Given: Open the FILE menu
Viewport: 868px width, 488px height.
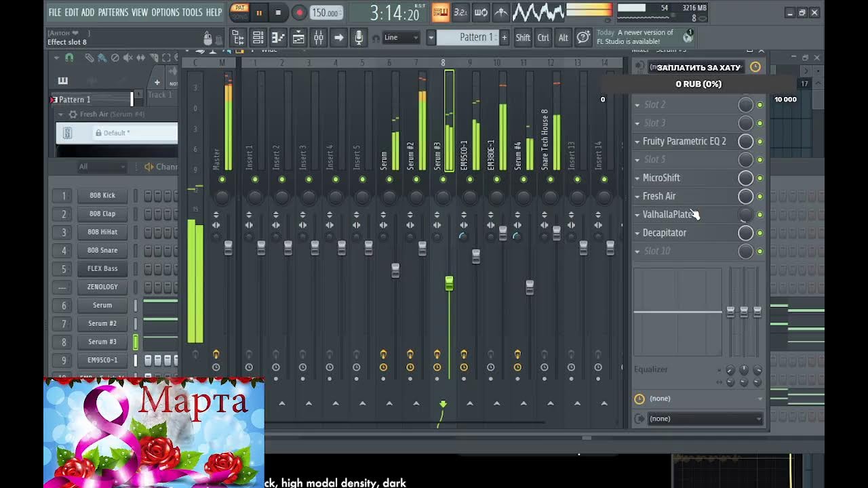Looking at the screenshot, I should 55,12.
